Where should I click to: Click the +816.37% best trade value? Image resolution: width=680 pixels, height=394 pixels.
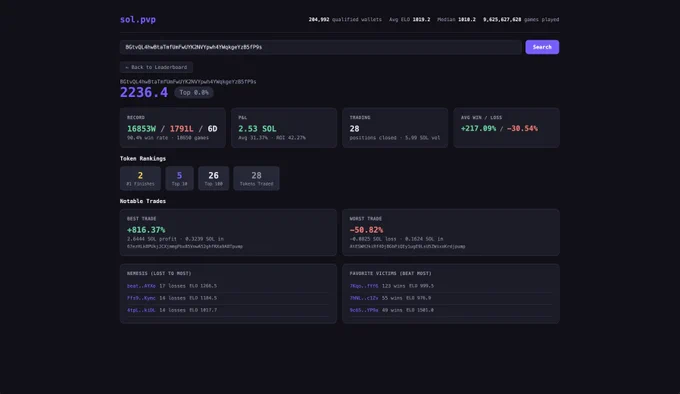[x=146, y=230]
